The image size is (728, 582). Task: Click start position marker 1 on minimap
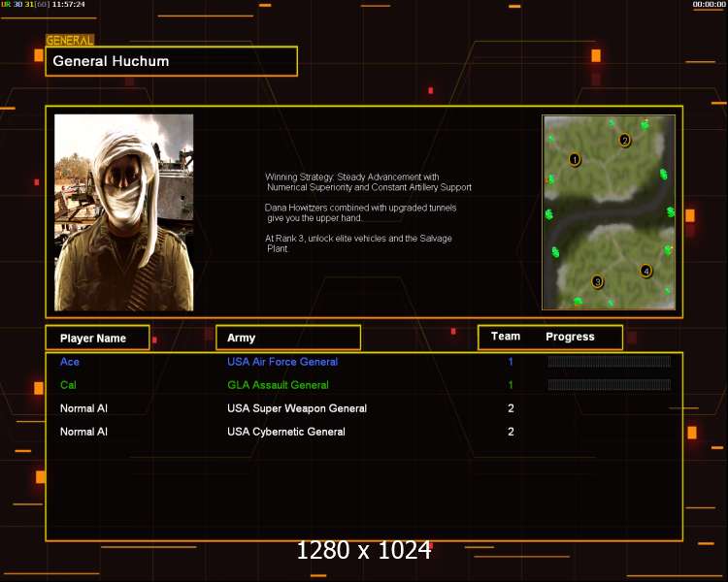pos(575,160)
